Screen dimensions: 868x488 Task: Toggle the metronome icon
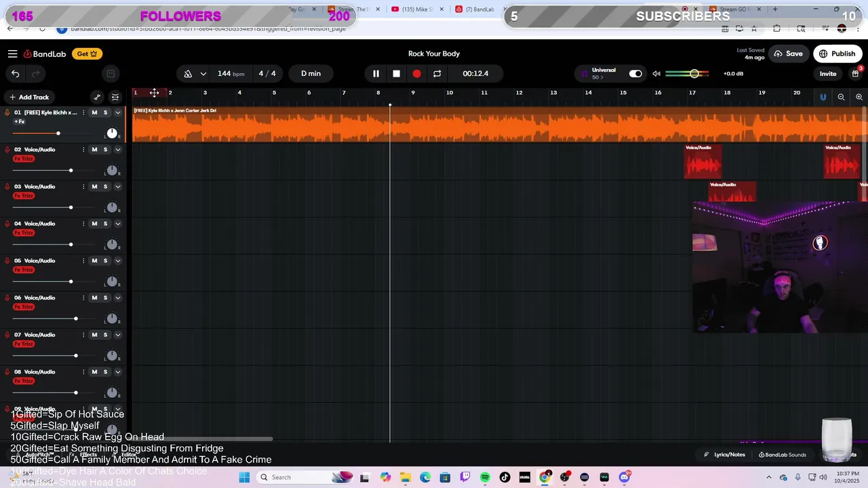pyautogui.click(x=188, y=73)
